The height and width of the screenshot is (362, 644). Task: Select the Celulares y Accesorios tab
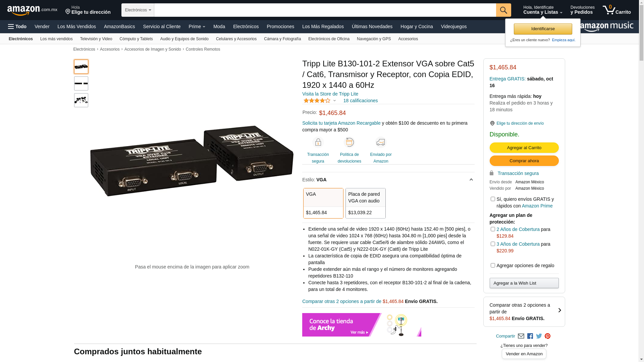click(236, 39)
